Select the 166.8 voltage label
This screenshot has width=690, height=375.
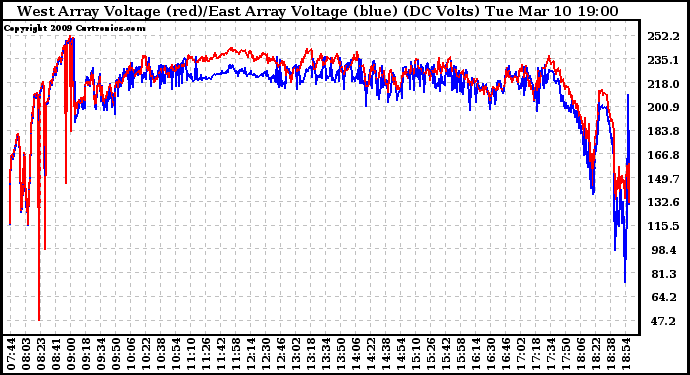click(663, 155)
